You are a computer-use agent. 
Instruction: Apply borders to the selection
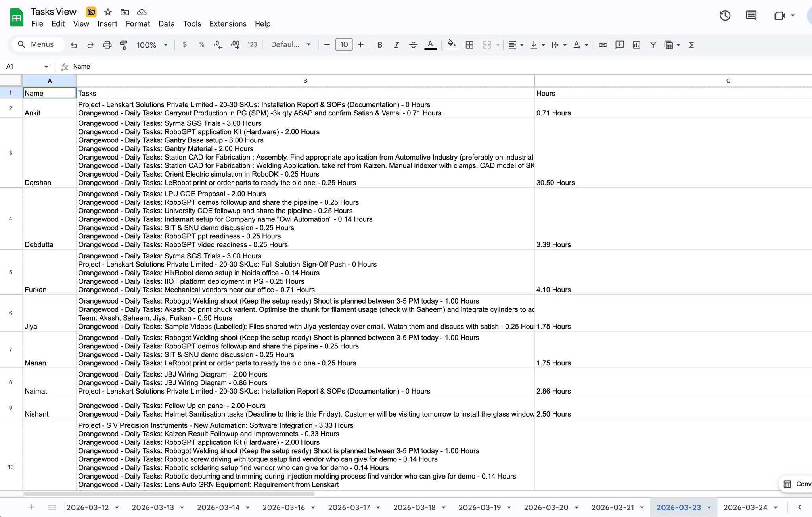coord(469,44)
